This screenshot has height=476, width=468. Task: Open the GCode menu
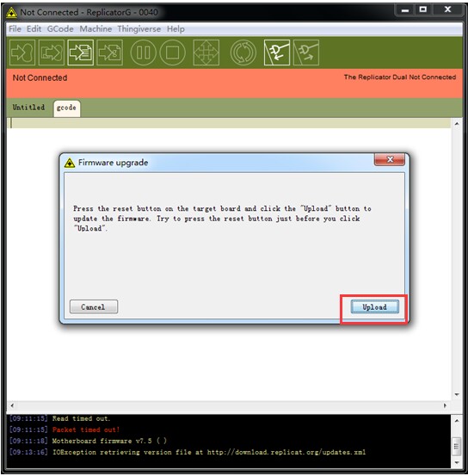coord(60,29)
